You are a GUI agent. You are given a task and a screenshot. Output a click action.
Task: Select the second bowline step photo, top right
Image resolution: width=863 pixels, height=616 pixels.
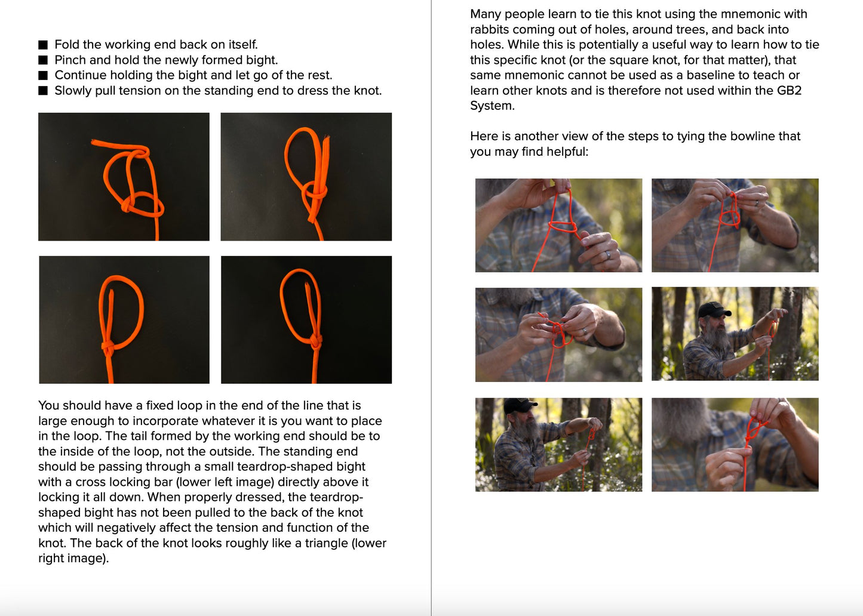pyautogui.click(x=735, y=225)
